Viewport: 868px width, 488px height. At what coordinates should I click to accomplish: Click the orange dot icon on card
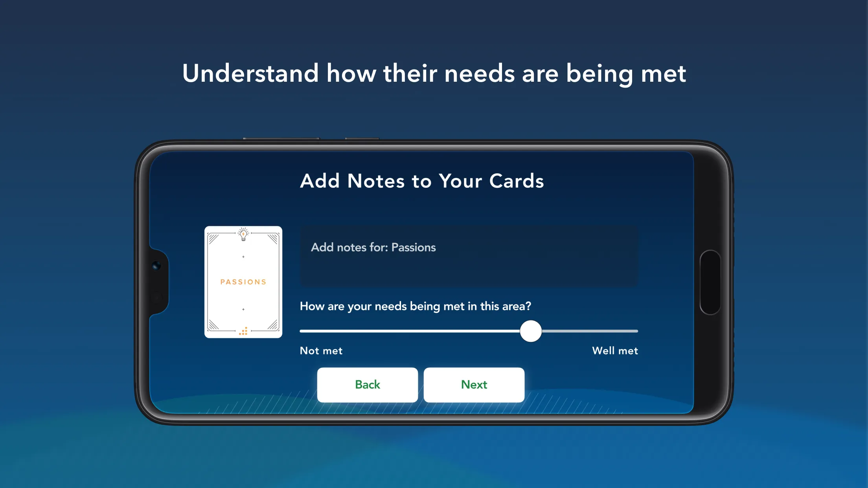pyautogui.click(x=243, y=331)
